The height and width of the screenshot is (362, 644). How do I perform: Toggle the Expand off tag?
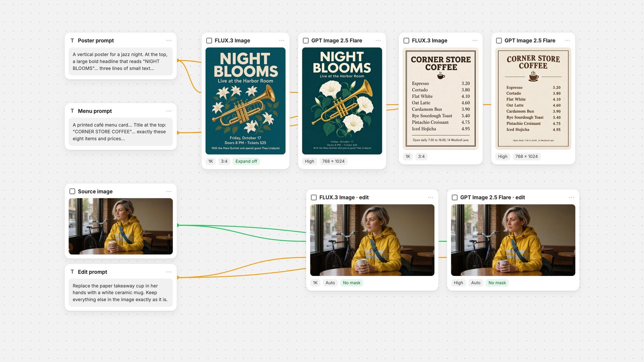click(x=246, y=161)
